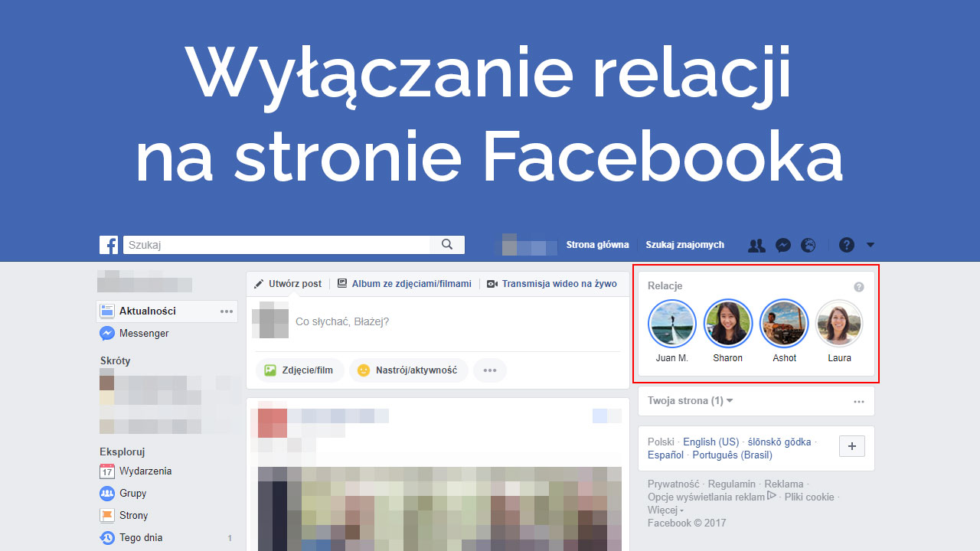Click the Co słychać post text field
Screen dimensions: 980x551
tap(458, 322)
